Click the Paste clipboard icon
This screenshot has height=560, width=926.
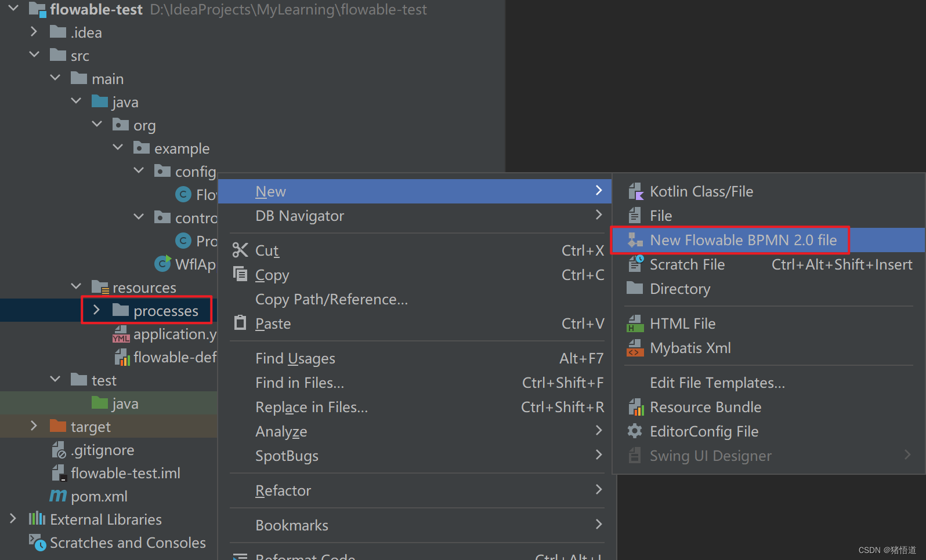pos(240,322)
